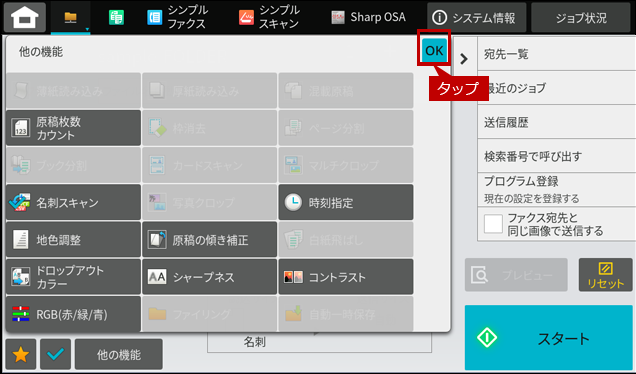Open the network folder mode icon
Screen dimensions: 636x374
71,17
